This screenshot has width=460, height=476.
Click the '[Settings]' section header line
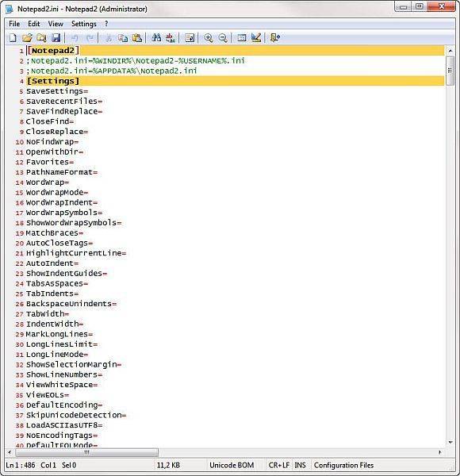point(236,81)
